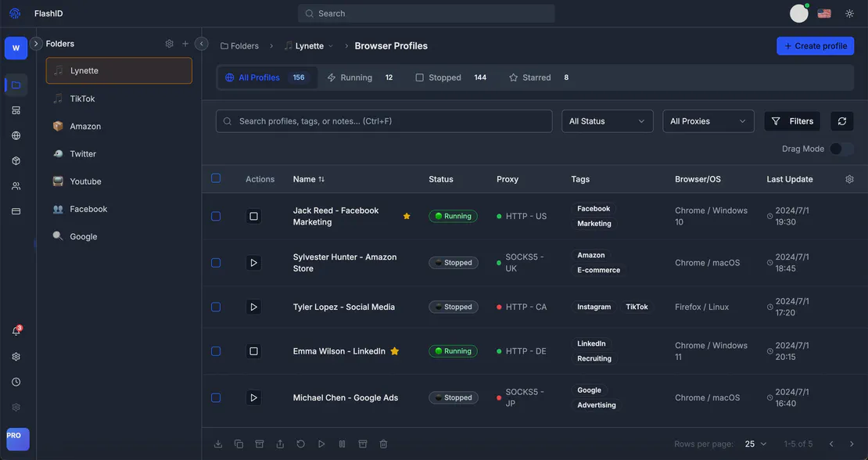Open the Folders settings gear
The image size is (868, 460).
click(x=170, y=44)
